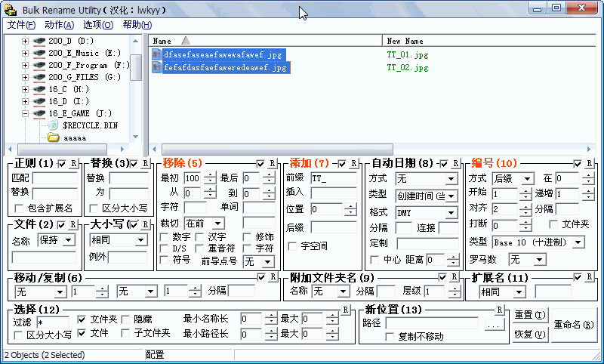Click the folder tree vertical scrollbar thumb
The width and height of the screenshot is (604, 364).
[136, 66]
